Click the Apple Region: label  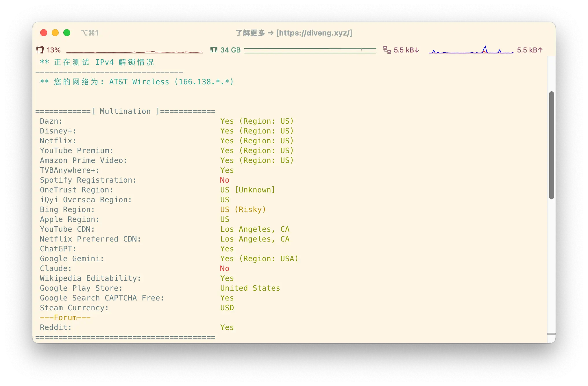click(x=70, y=219)
